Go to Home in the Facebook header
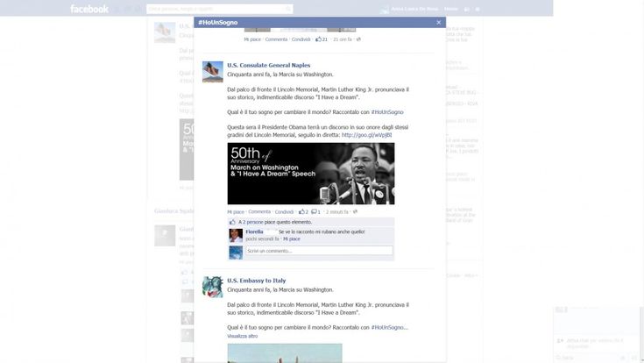The height and width of the screenshot is (363, 644). tap(450, 9)
